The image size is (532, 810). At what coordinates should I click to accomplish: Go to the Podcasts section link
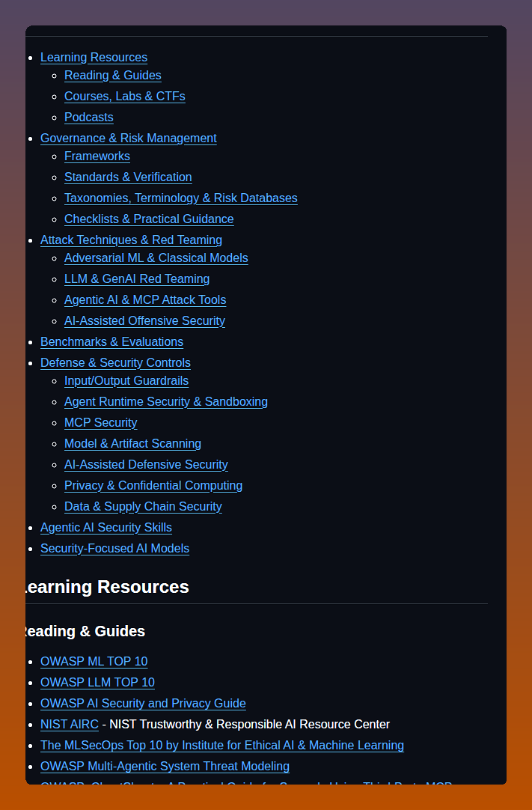pos(89,118)
